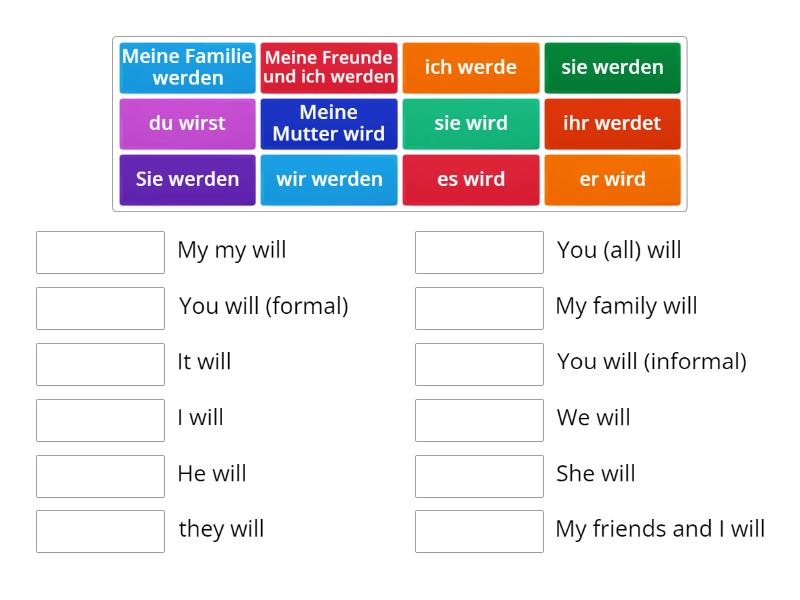Select the "Meine Mutter wird" tile
800x600 pixels.
(x=329, y=124)
